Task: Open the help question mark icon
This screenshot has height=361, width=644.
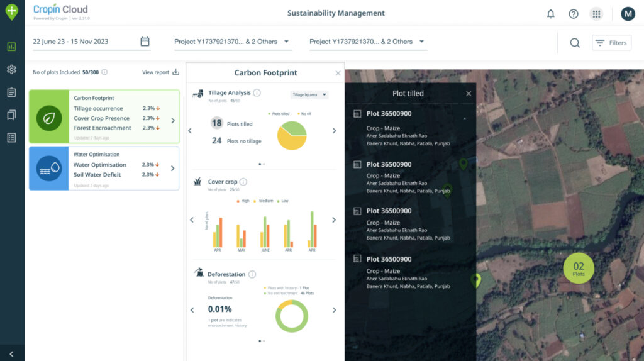Action: tap(573, 14)
